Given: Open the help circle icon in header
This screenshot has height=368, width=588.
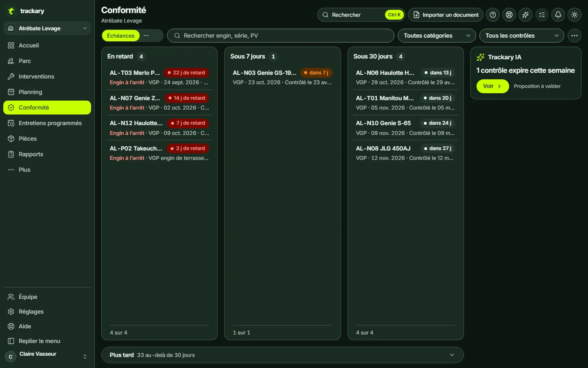Looking at the screenshot, I should (493, 15).
